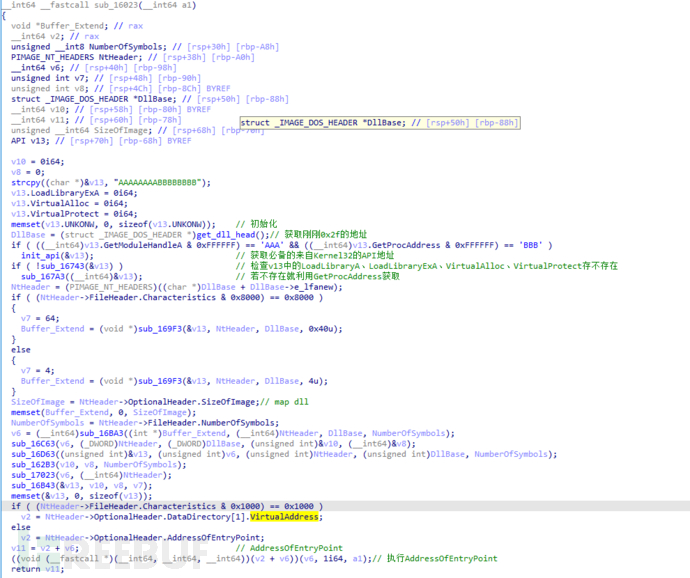Click the "map dll" comment
Screen dimensions: 690x578
(286, 402)
